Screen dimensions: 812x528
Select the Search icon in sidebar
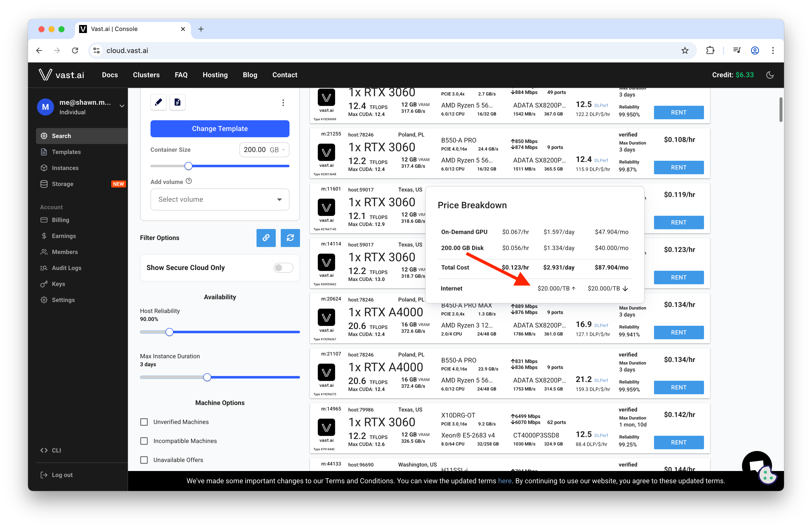tap(44, 136)
